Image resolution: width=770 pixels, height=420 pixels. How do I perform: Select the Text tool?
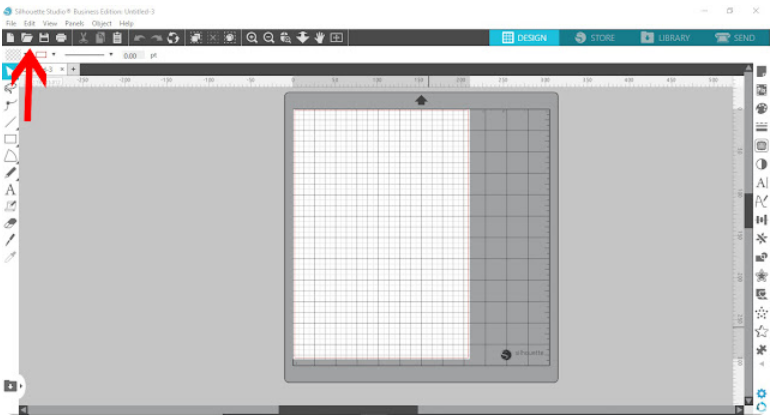click(11, 189)
